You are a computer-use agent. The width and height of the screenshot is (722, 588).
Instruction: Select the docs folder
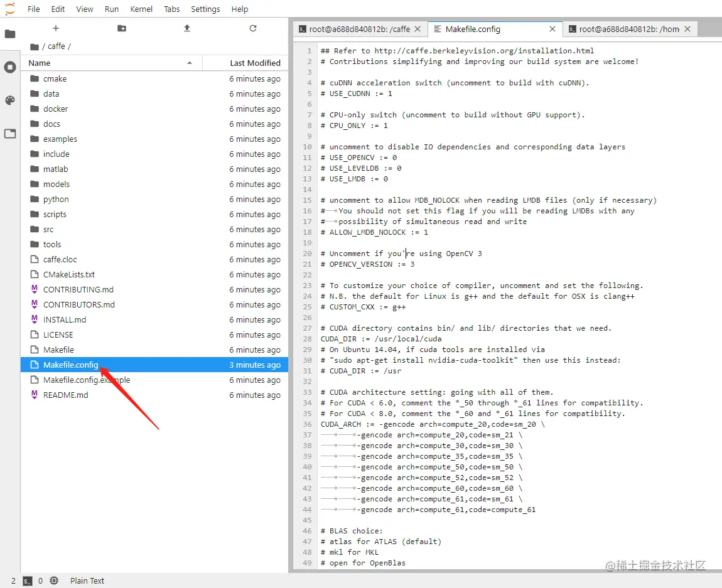click(x=154, y=124)
